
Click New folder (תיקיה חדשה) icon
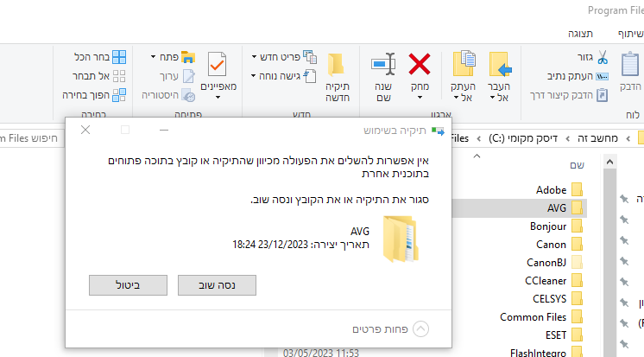[x=337, y=65]
